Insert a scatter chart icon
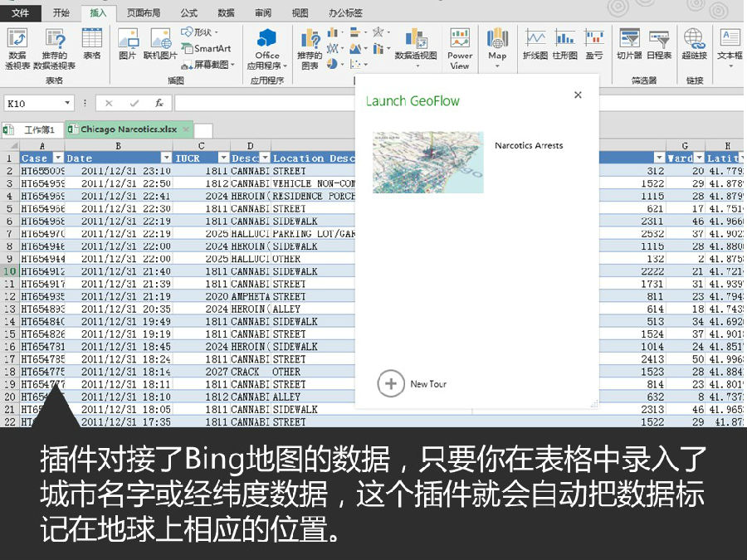 355,64
